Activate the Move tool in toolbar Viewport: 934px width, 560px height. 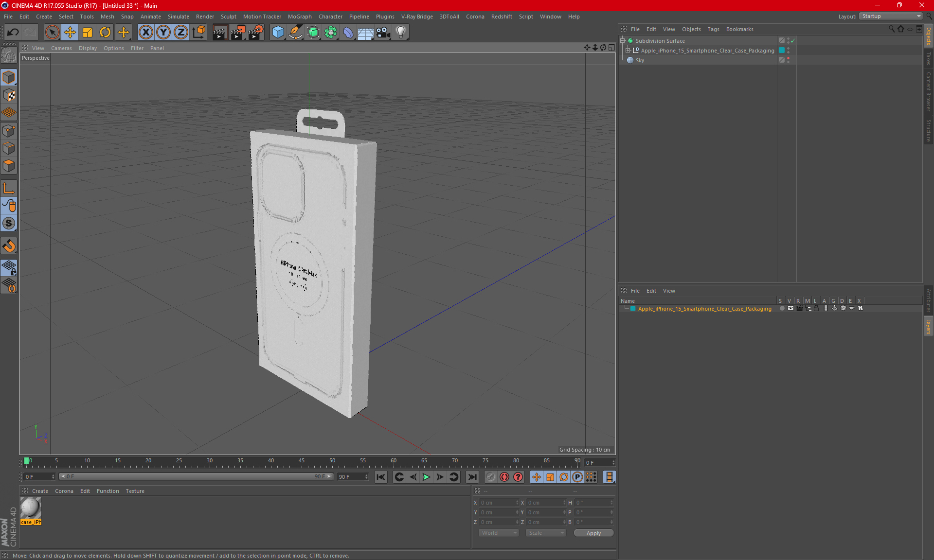pyautogui.click(x=70, y=32)
